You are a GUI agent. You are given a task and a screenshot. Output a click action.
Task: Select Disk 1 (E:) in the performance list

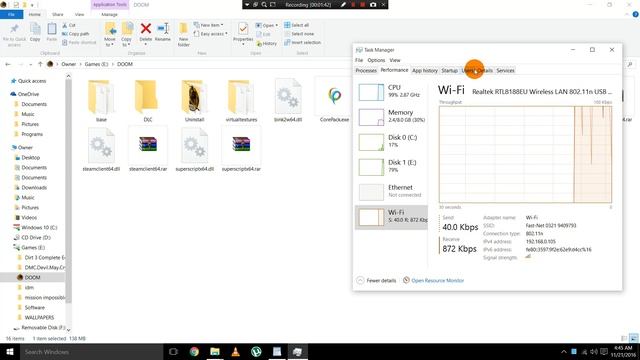[x=391, y=167]
